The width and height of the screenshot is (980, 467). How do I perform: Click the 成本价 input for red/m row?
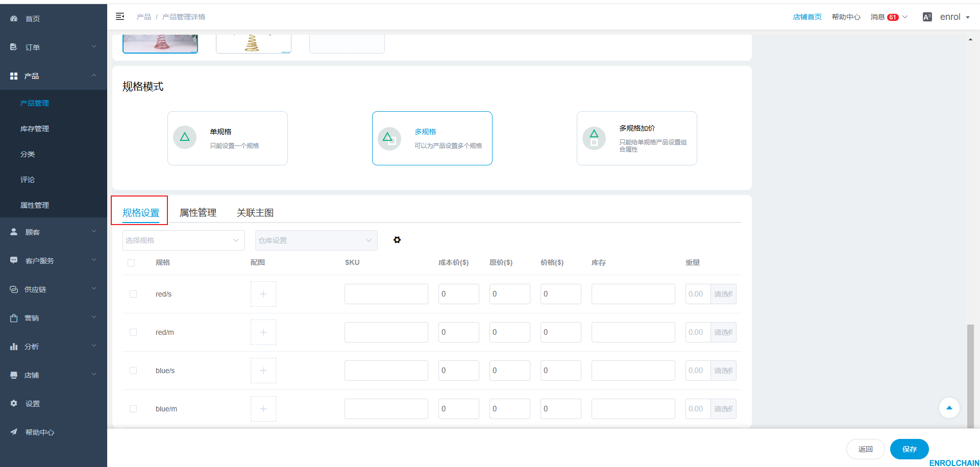click(x=459, y=332)
